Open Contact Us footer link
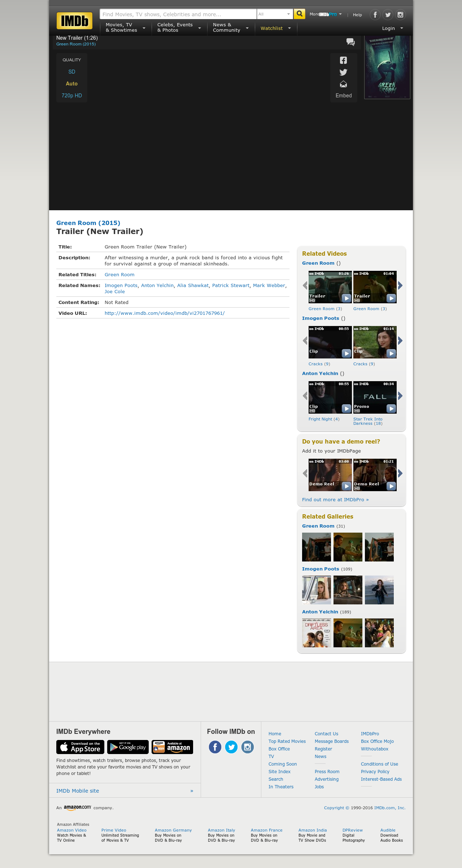462x868 pixels. click(326, 734)
